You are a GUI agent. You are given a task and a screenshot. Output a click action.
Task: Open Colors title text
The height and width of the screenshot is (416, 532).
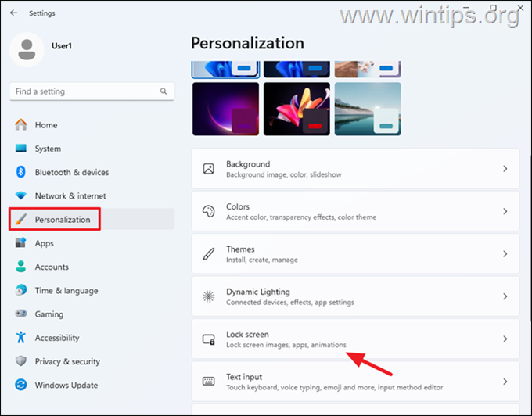(x=238, y=206)
